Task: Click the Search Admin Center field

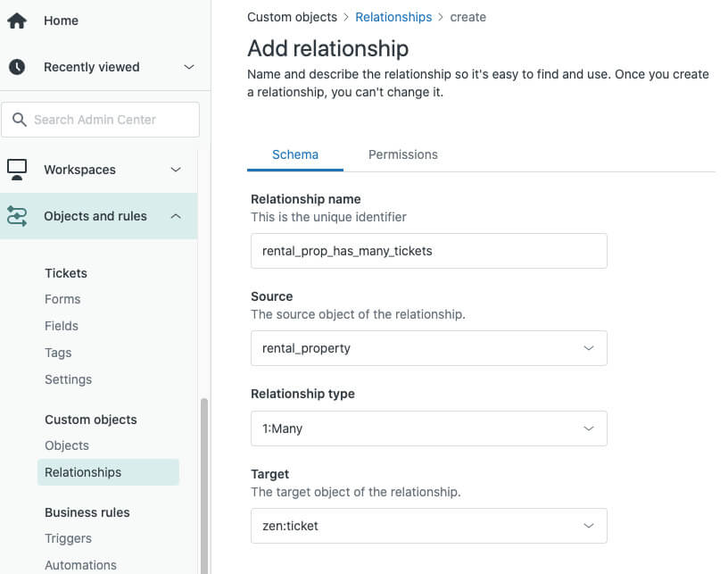Action: point(100,120)
